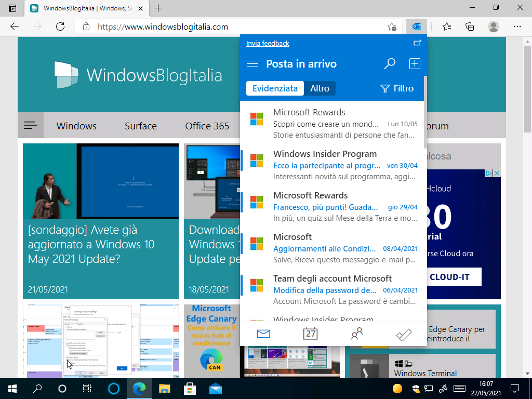Open the Mail view icon in Outlook panel
The width and height of the screenshot is (532, 399).
click(263, 334)
